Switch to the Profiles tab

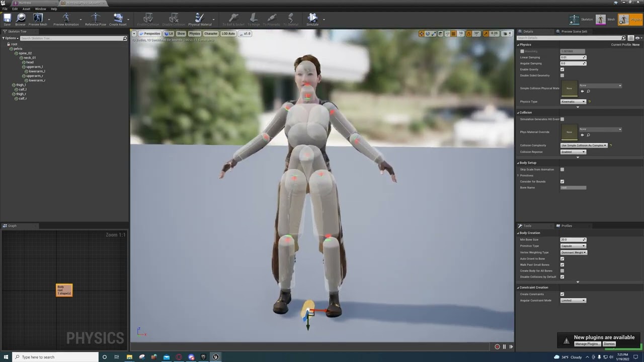[x=567, y=226]
